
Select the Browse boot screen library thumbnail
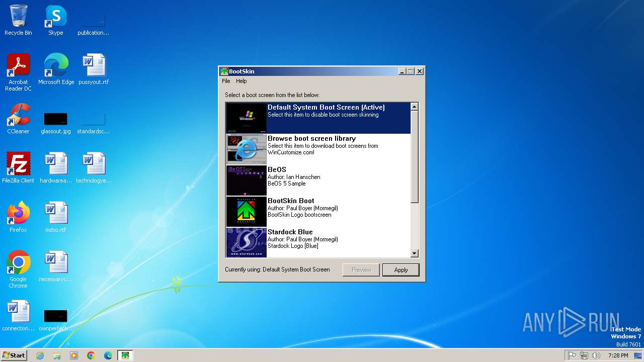[247, 149]
